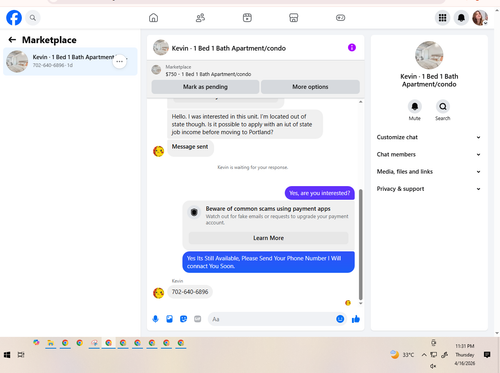Image resolution: width=500 pixels, height=373 pixels.
Task: Search in conversation with the magnifier icon
Action: tap(443, 107)
